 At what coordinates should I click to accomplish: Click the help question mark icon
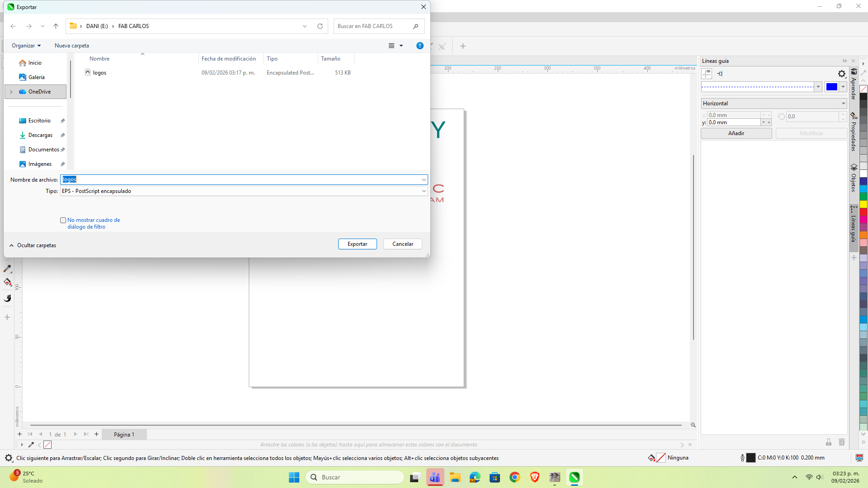[420, 46]
